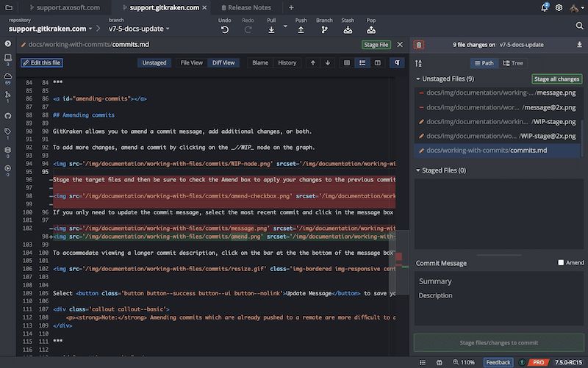This screenshot has height=368, width=588.
Task: Open the Pull options dropdown arrow
Action: 285,26
